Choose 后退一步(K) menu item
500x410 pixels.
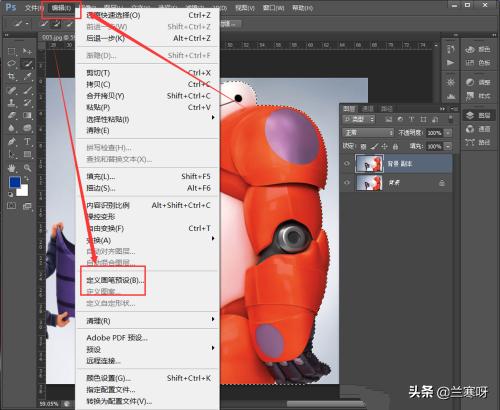pyautogui.click(x=147, y=38)
